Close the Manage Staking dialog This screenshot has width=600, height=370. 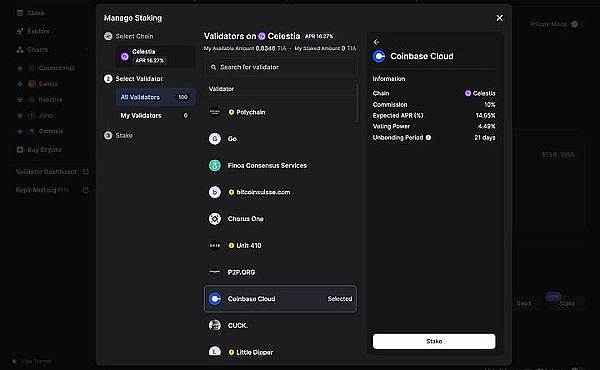[499, 18]
